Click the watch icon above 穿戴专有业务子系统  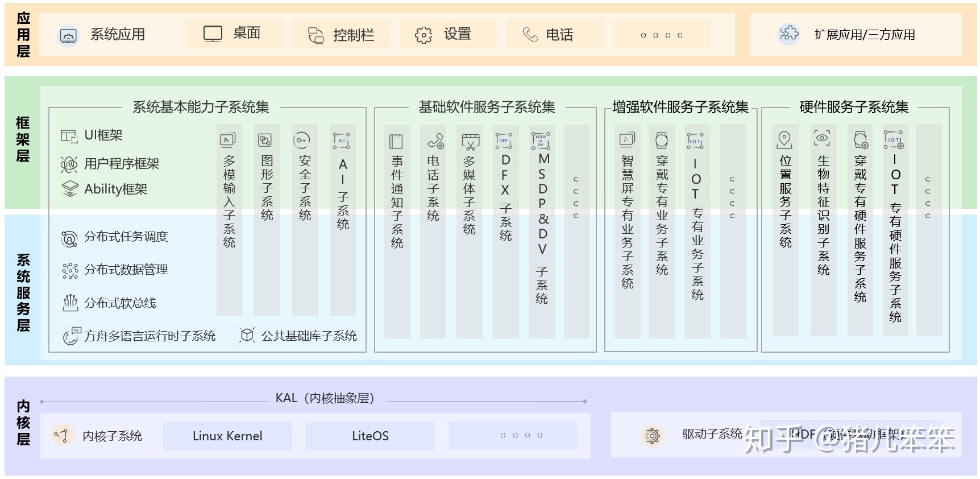tap(662, 141)
